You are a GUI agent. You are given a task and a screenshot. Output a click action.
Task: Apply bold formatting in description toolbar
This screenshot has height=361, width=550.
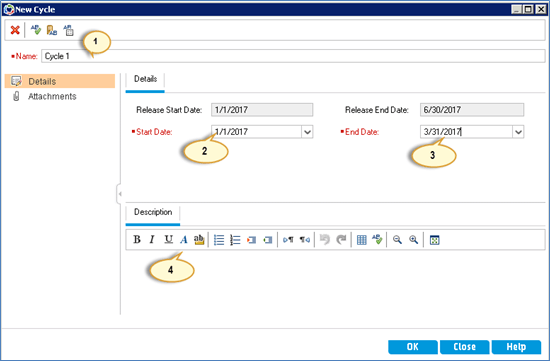coord(137,240)
